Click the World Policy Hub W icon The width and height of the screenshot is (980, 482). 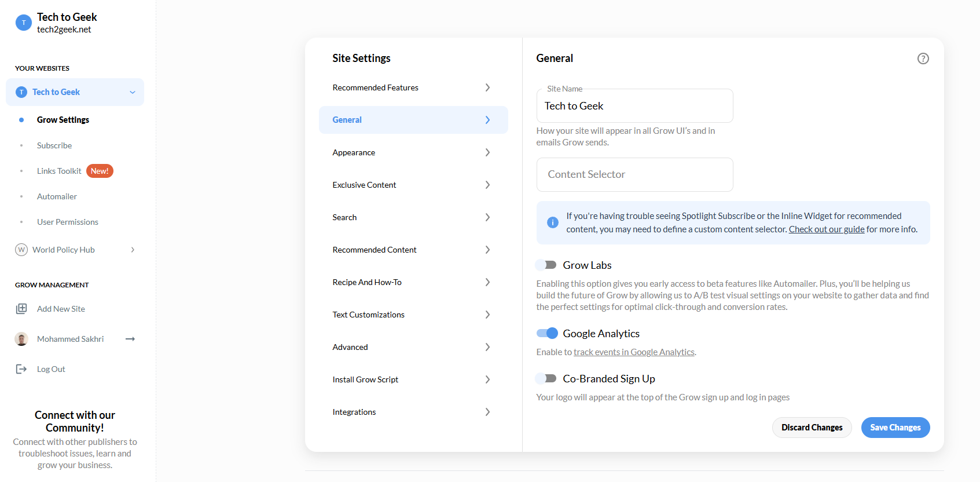(21, 250)
